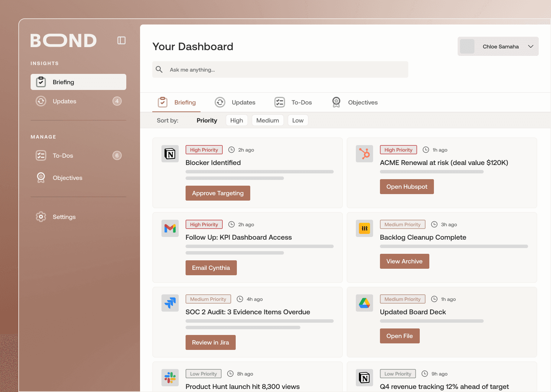Open the Google Drive icon on Board Deck card
The image size is (551, 392).
pyautogui.click(x=364, y=303)
